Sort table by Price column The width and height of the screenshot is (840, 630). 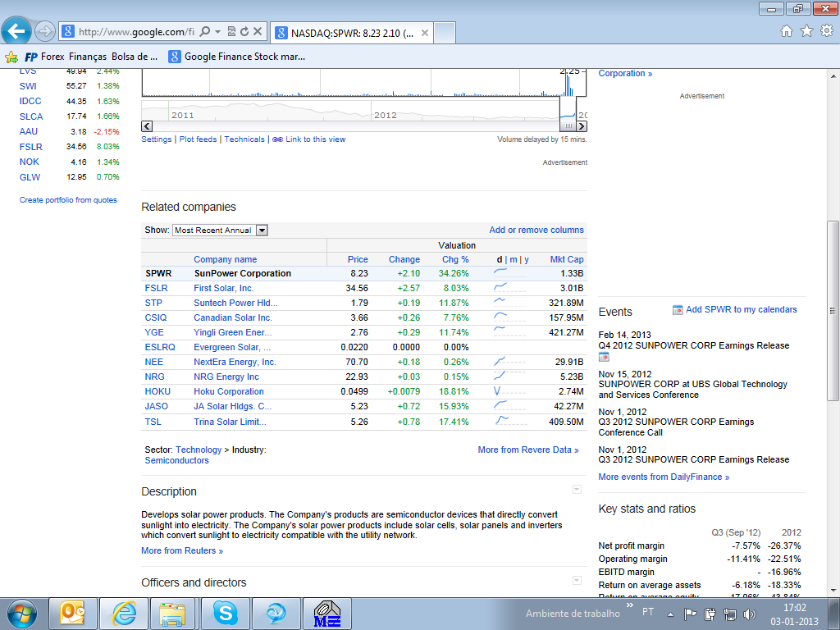pyautogui.click(x=358, y=259)
